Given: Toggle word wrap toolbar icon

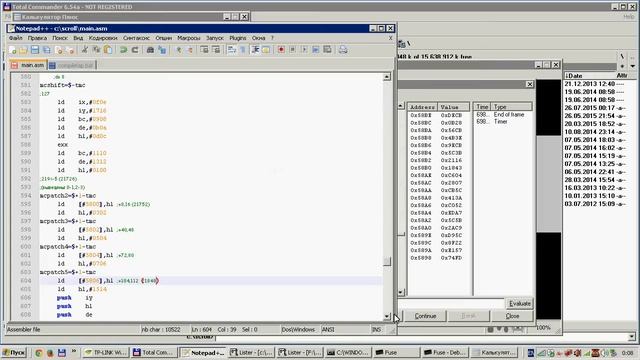Looking at the screenshot, I should click(232, 50).
